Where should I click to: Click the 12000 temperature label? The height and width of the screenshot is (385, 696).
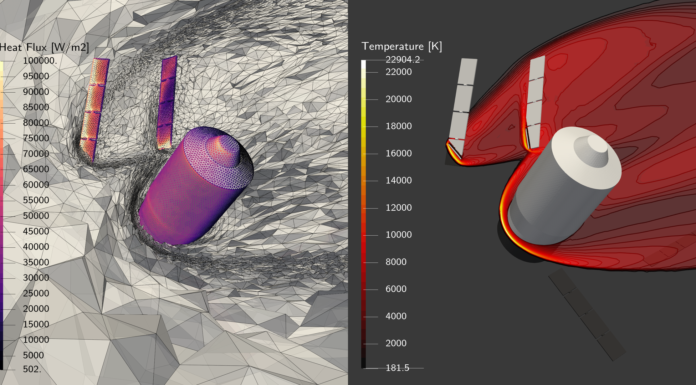click(x=399, y=207)
